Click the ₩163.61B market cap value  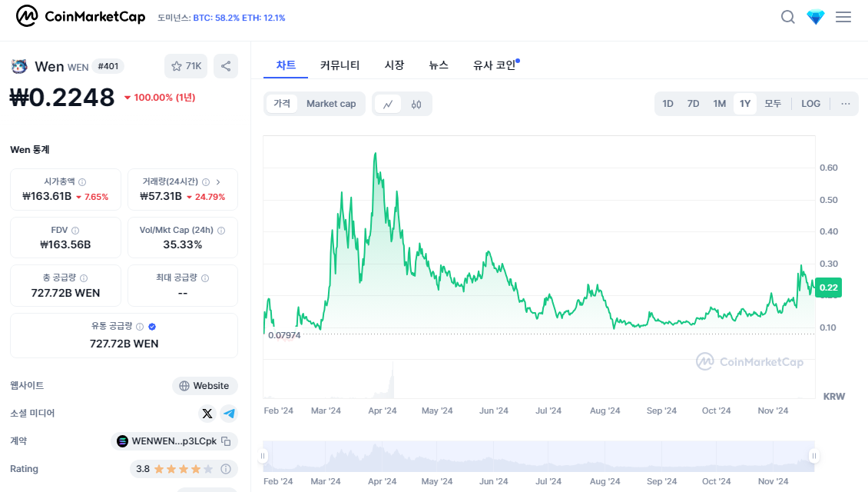click(47, 196)
